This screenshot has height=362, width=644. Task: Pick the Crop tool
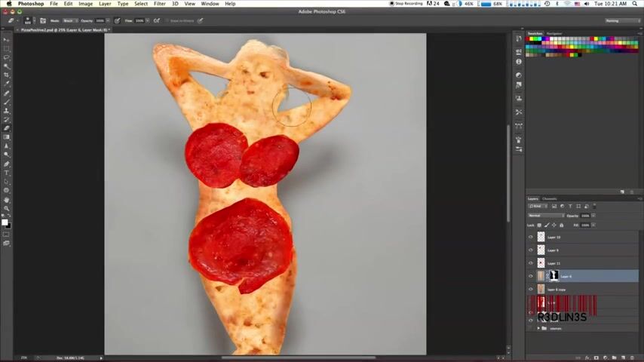point(7,75)
